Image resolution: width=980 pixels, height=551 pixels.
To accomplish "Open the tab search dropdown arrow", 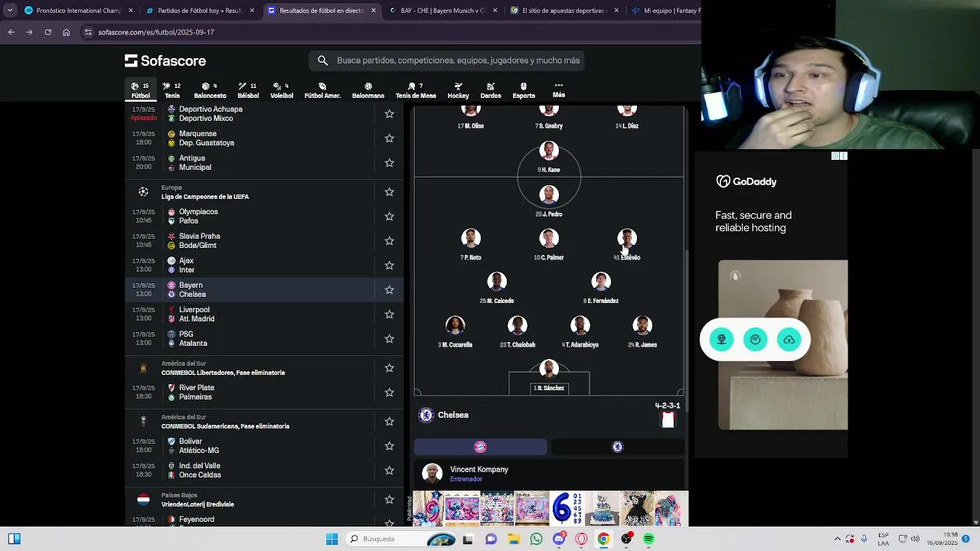I will (x=9, y=11).
